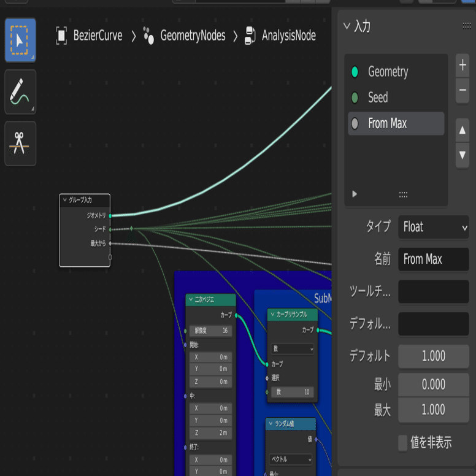The image size is (476, 476).
Task: Click the シード output label on グループ入力
Action: 100,229
